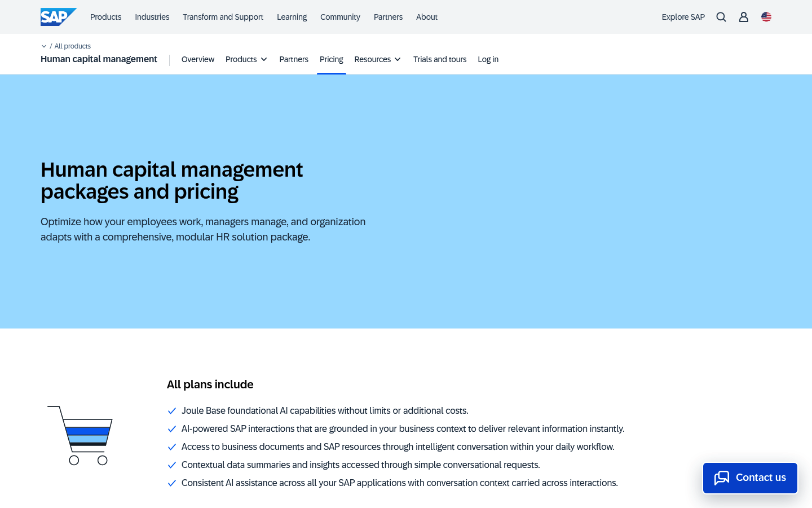This screenshot has height=508, width=812.
Task: Open the user account profile icon
Action: [744, 17]
